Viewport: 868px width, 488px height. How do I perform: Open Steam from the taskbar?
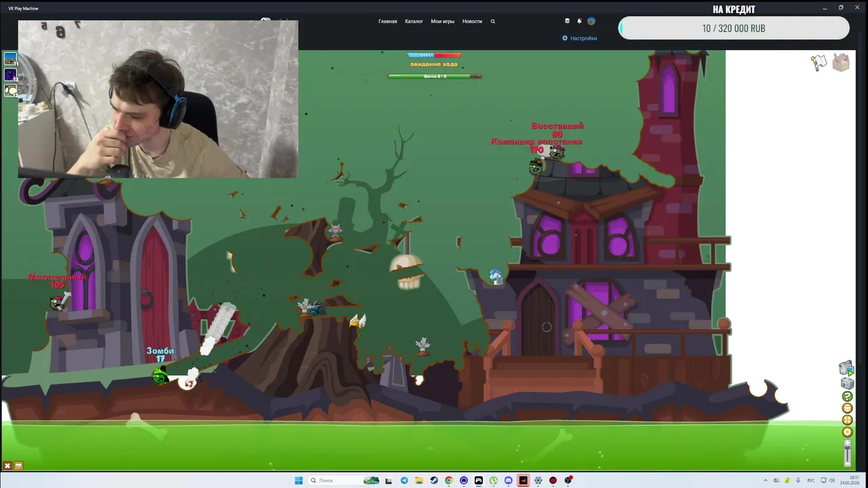pos(434,481)
